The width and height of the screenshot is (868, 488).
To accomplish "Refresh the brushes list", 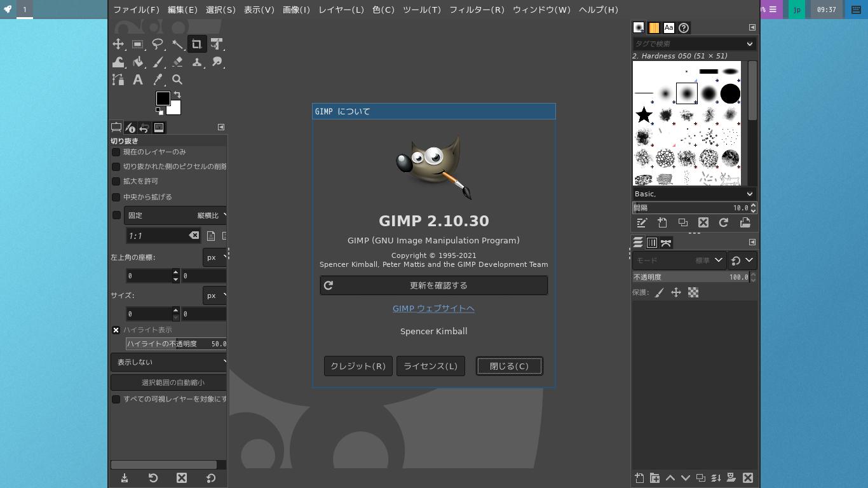I will 723,222.
